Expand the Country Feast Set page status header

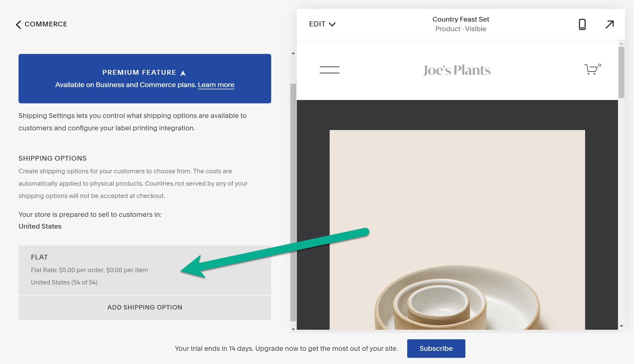pyautogui.click(x=461, y=24)
